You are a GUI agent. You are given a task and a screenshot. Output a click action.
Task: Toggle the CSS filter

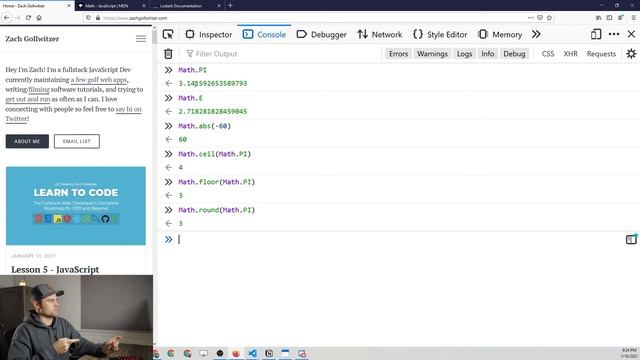click(548, 53)
